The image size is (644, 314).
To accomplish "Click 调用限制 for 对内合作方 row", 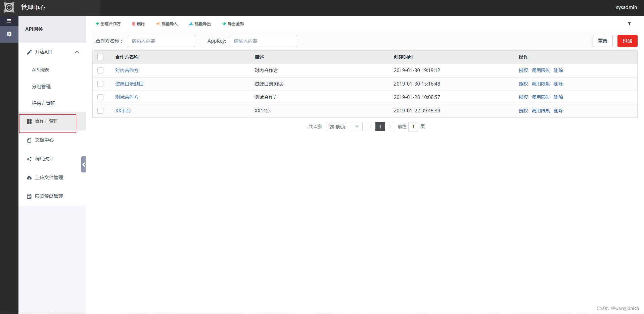I will [x=541, y=70].
